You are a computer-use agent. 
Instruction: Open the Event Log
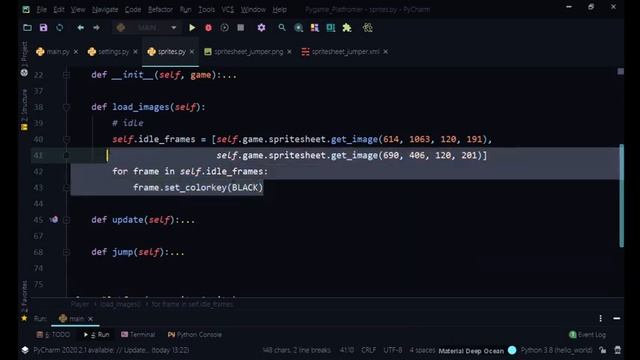pos(587,335)
